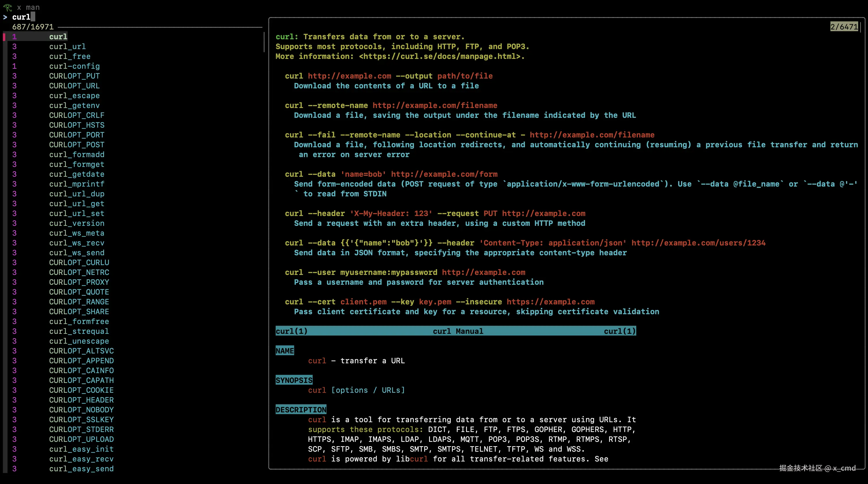The width and height of the screenshot is (868, 484).
Task: Click the highlighted curl entry at top
Action: pyautogui.click(x=58, y=36)
